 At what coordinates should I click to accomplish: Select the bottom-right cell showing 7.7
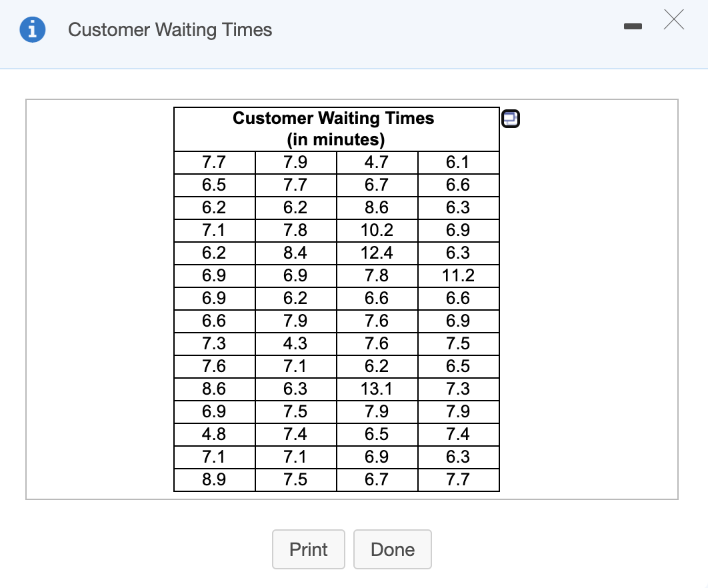[458, 479]
